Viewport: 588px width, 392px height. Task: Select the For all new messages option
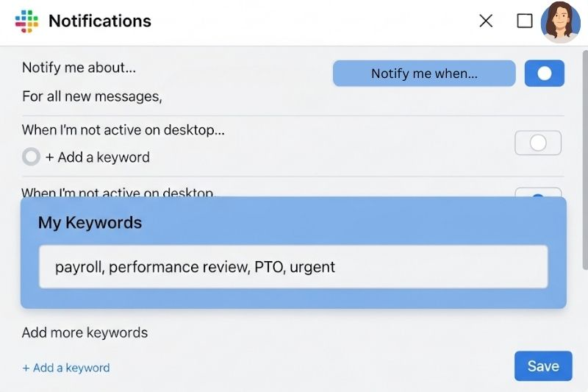click(x=92, y=96)
